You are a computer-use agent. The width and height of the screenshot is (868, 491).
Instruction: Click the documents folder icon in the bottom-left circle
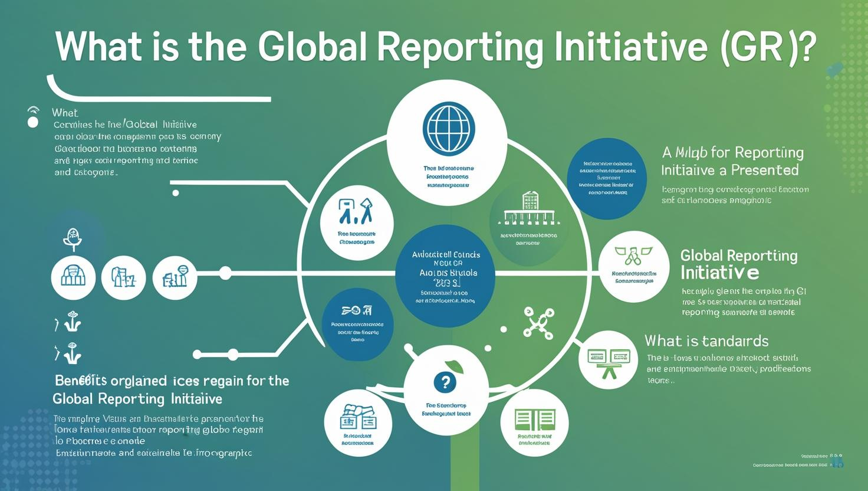[358, 417]
